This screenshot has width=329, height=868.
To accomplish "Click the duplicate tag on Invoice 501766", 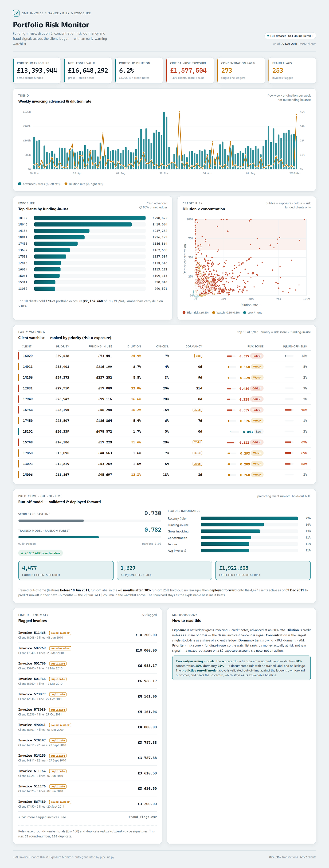I will [x=58, y=664].
